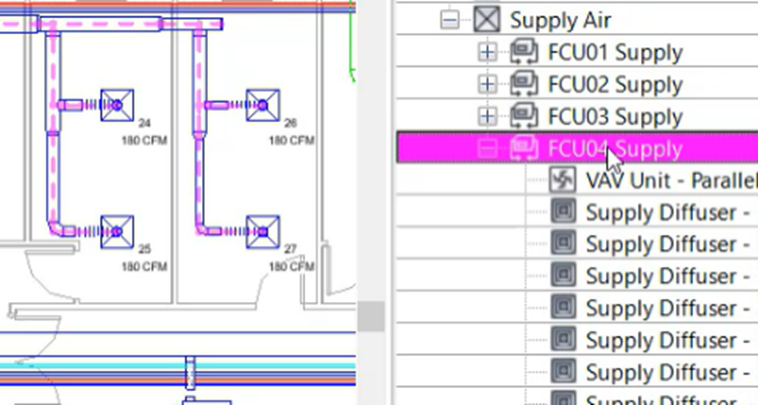Viewport: 758px width, 405px height.
Task: Click the FCU04 Supply system icon
Action: click(x=524, y=148)
